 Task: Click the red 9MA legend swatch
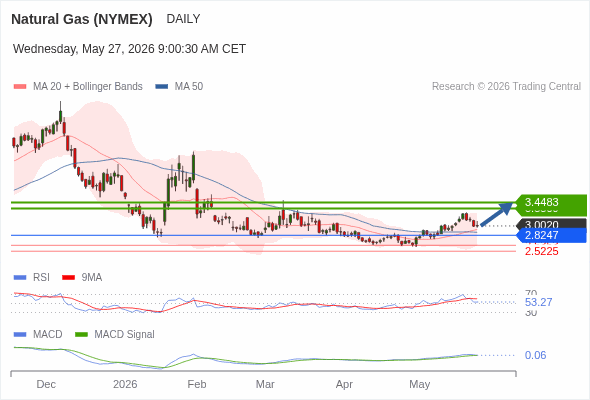[68, 278]
